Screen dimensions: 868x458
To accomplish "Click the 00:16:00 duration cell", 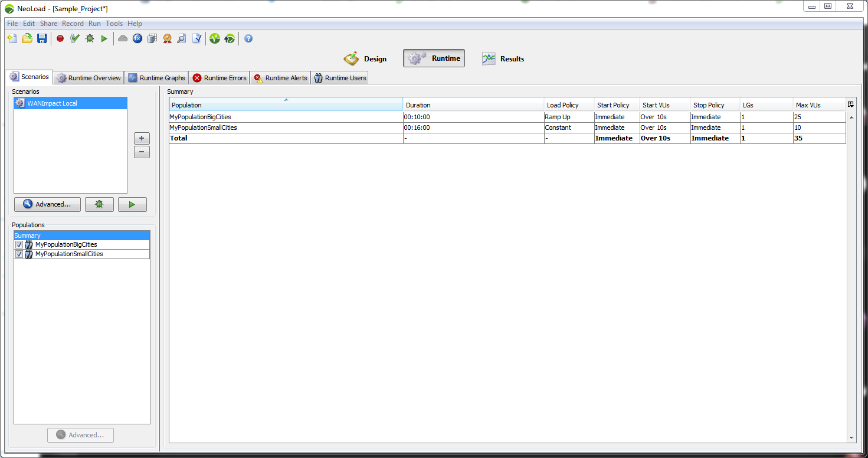I will coord(474,127).
